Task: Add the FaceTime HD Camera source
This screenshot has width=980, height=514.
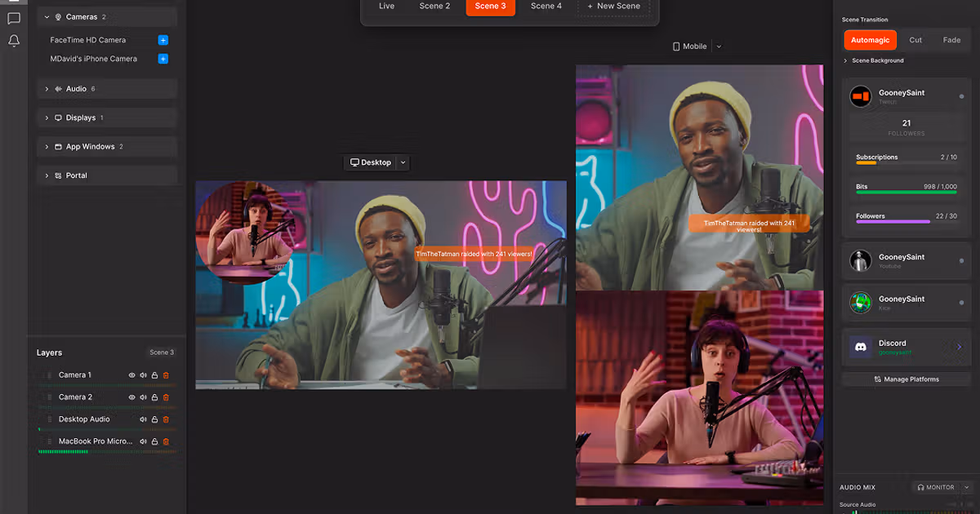Action: (x=163, y=40)
